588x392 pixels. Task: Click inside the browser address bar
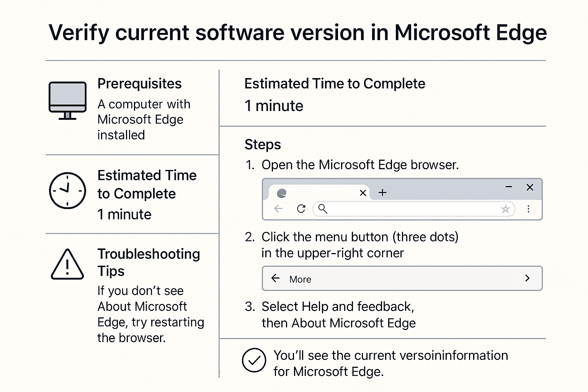(x=410, y=209)
